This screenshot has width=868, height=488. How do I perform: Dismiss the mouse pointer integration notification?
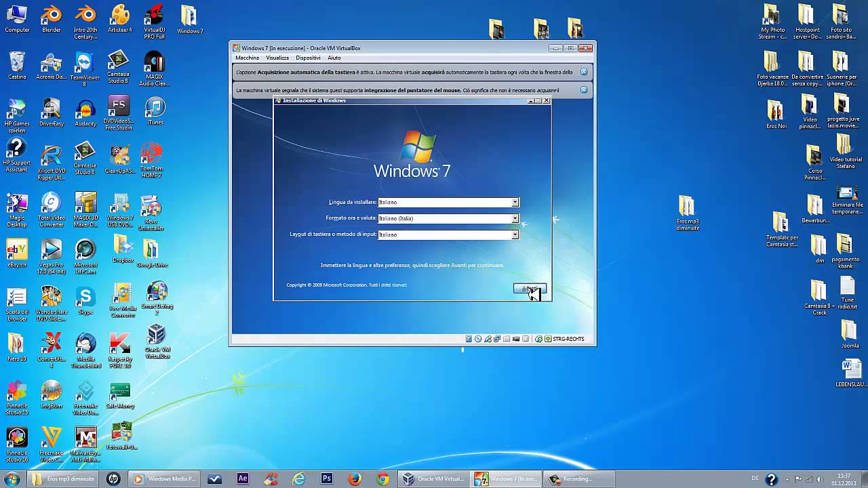pos(584,89)
